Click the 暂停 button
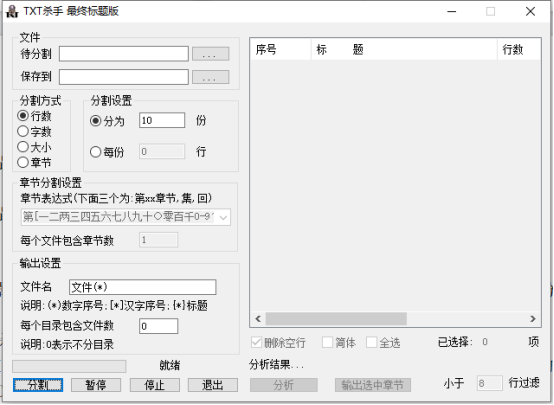 coord(96,385)
